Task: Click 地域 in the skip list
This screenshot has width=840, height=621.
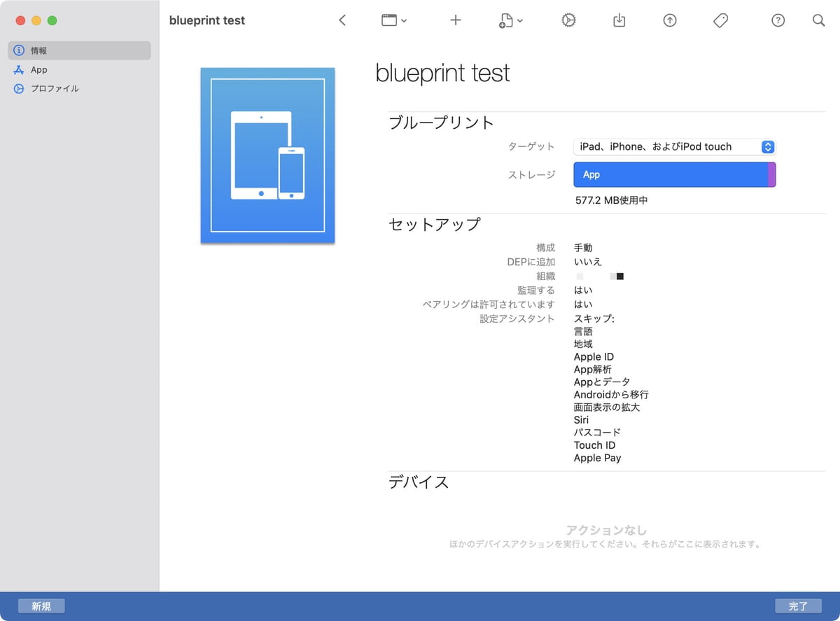Action: click(583, 344)
